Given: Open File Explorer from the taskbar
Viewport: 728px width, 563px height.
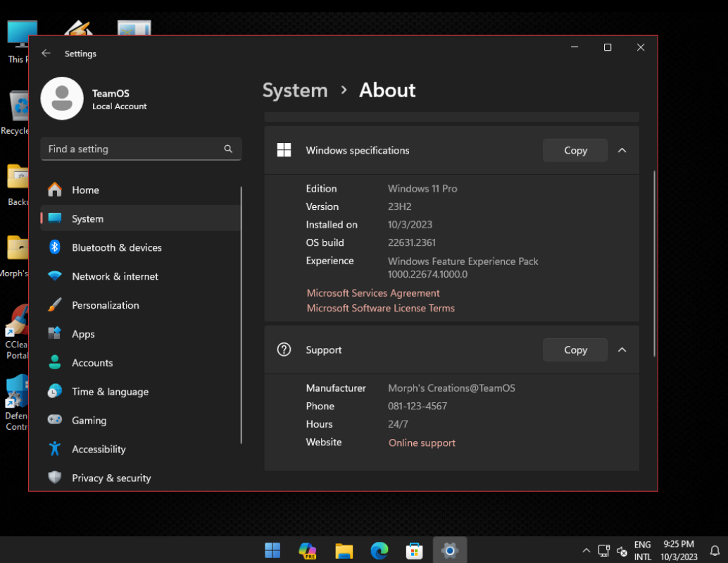Looking at the screenshot, I should click(344, 550).
